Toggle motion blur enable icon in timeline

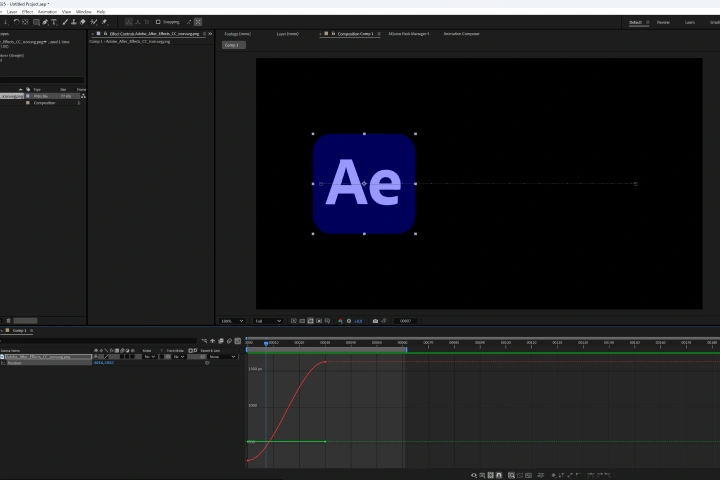(229, 341)
